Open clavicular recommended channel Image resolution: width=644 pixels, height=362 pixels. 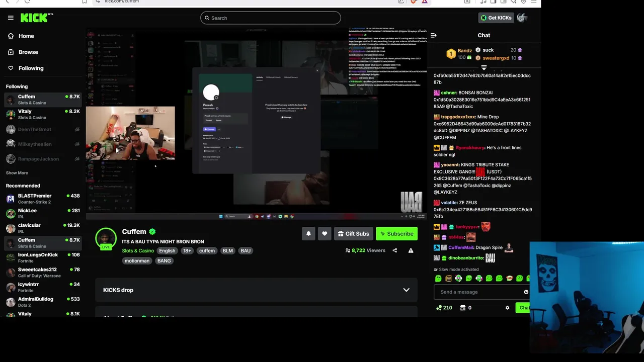click(x=43, y=228)
